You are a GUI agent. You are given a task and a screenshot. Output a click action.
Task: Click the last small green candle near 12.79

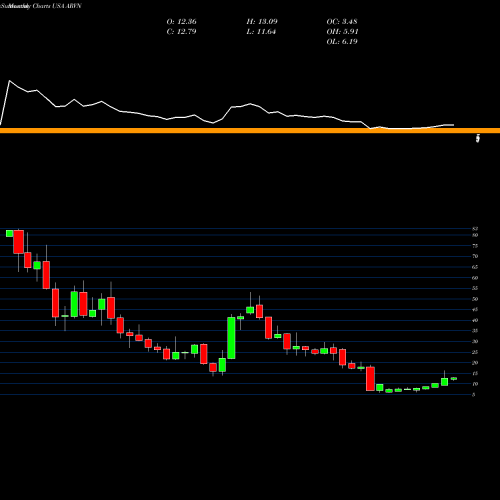click(x=454, y=379)
